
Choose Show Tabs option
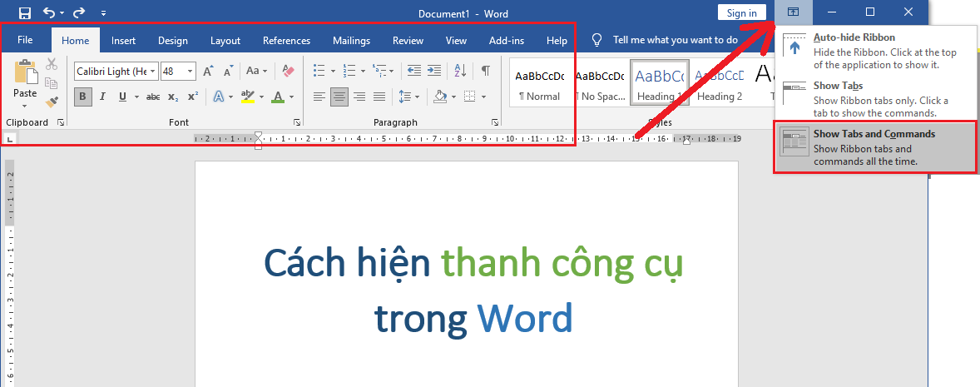(875, 99)
